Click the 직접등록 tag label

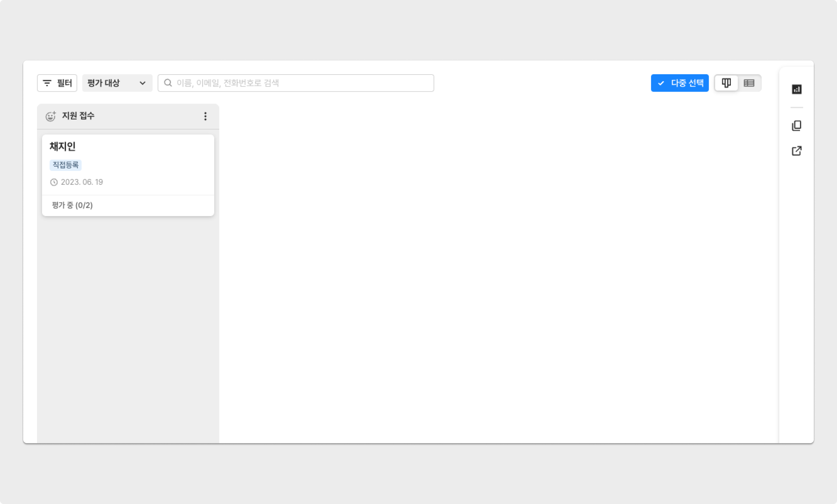click(x=66, y=165)
